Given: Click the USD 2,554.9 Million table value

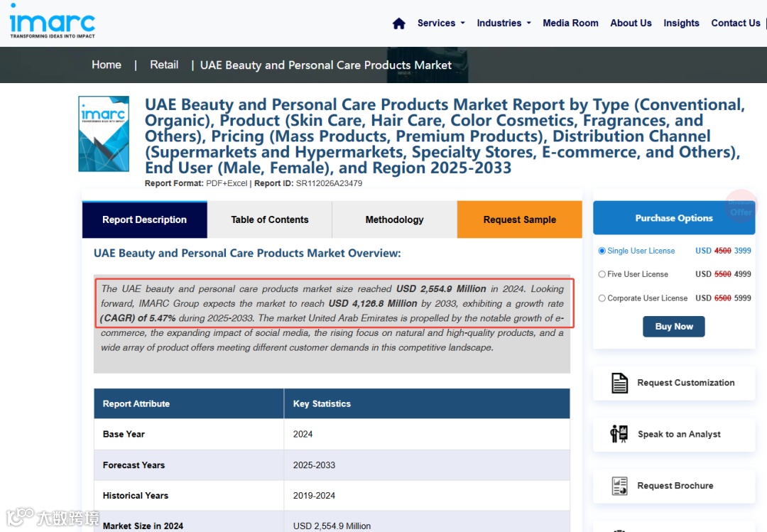Looking at the screenshot, I should [332, 526].
